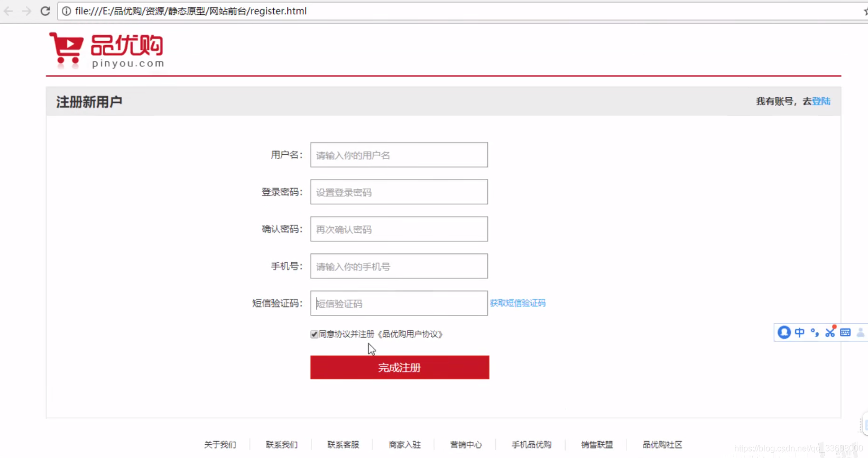868x458 pixels.
Task: Reload the page with refresh icon
Action: [45, 11]
